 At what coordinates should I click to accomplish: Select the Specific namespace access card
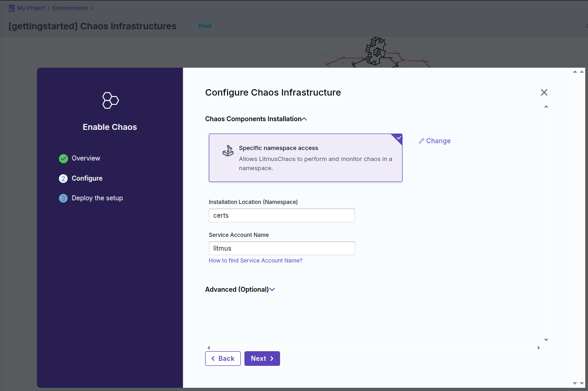(x=305, y=158)
